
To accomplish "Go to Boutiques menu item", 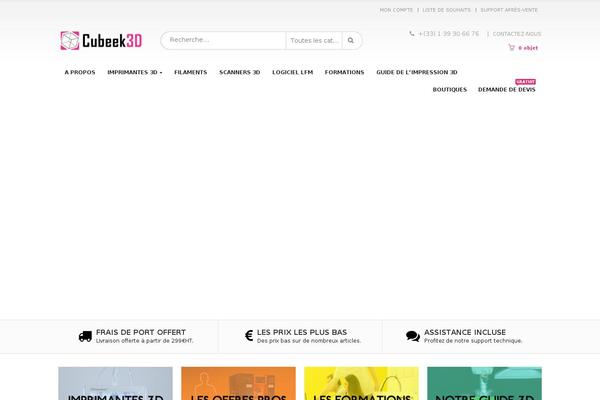I will click(x=450, y=90).
